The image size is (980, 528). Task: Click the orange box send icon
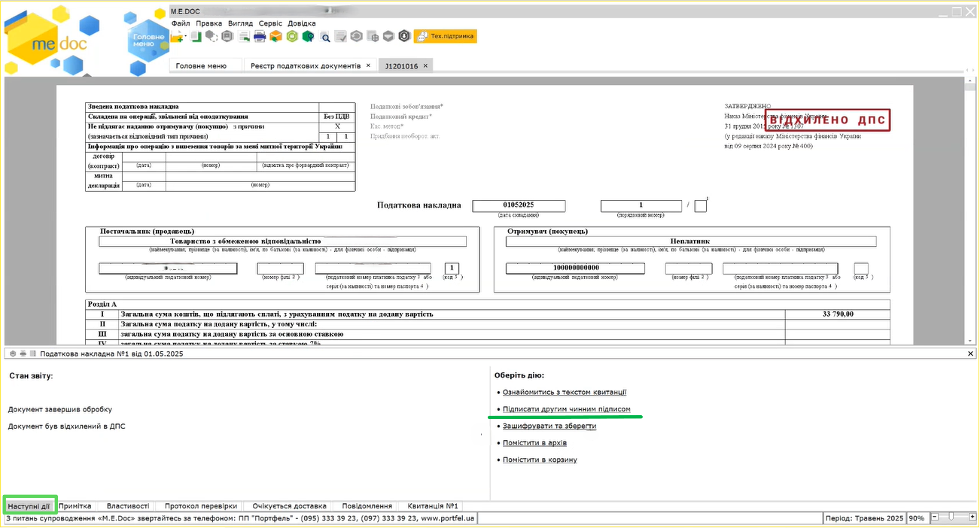275,36
